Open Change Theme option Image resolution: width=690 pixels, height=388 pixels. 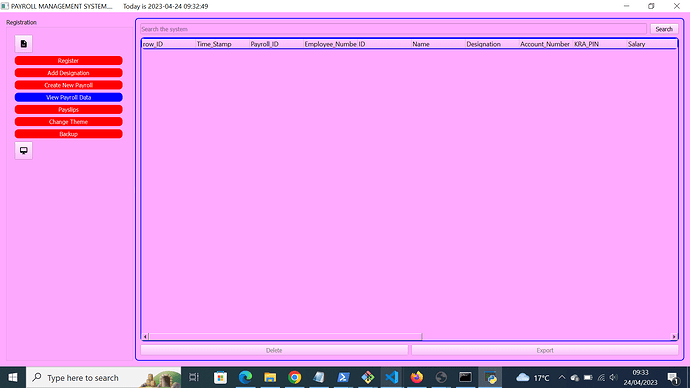tap(69, 122)
